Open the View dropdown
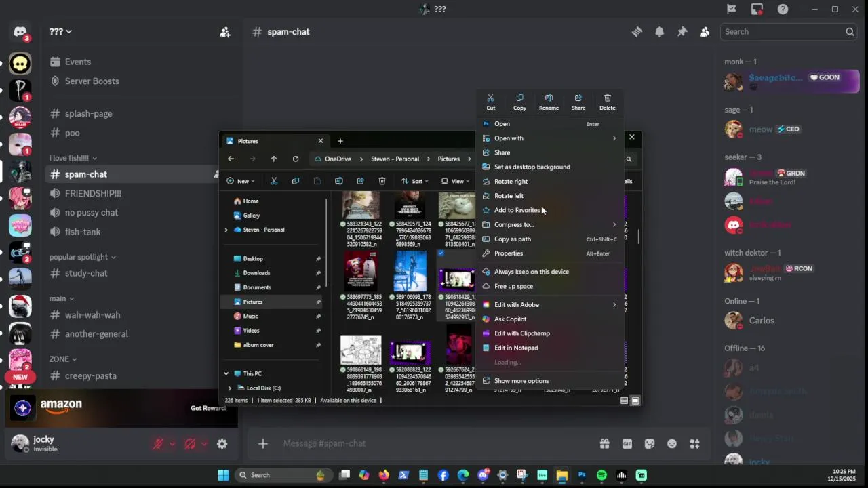 coord(455,181)
